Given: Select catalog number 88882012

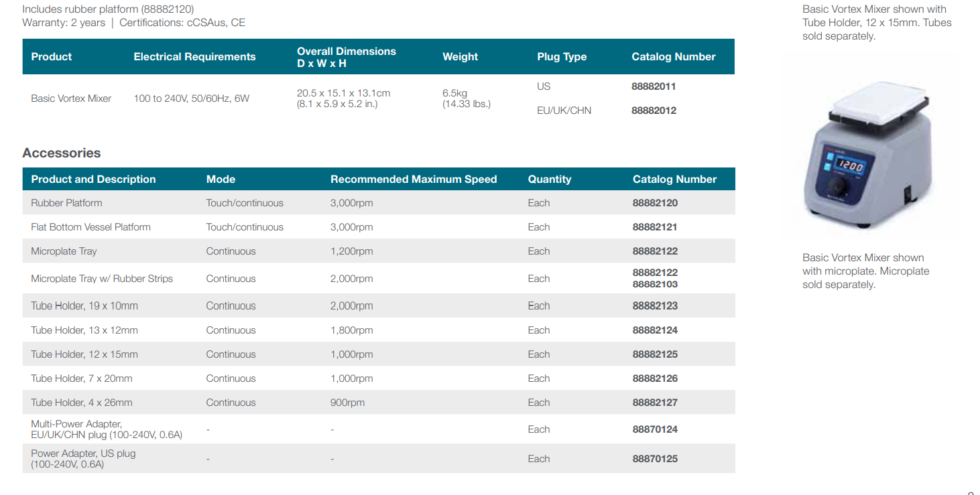Looking at the screenshot, I should pyautogui.click(x=654, y=111).
